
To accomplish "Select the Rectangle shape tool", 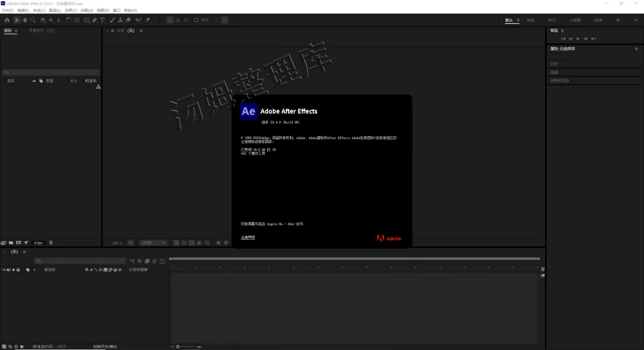I will pyautogui.click(x=86, y=20).
